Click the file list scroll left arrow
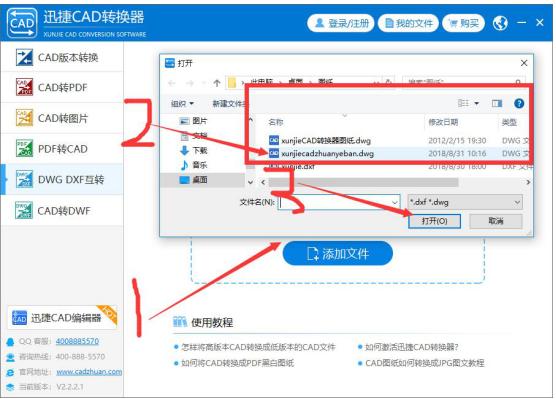 point(263,182)
